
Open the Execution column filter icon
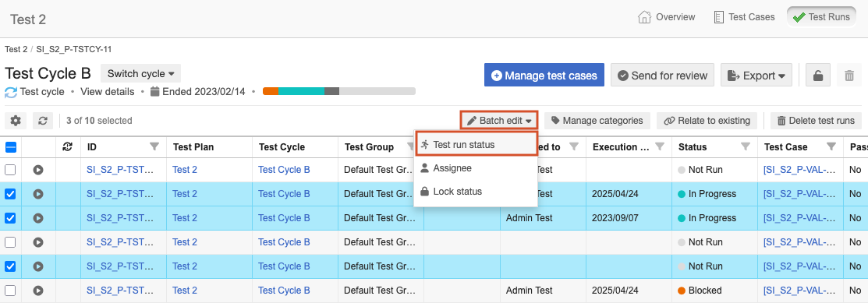pos(660,146)
